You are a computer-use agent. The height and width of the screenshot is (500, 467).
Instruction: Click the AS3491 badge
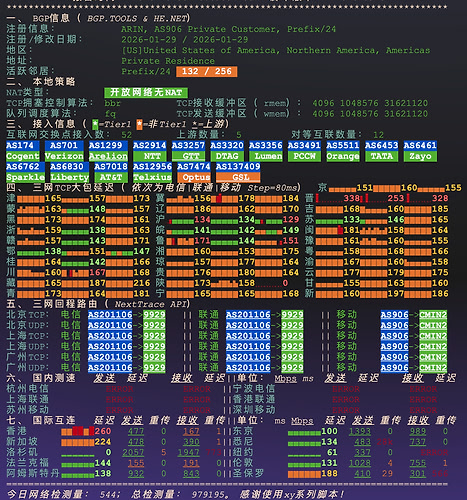coord(304,145)
